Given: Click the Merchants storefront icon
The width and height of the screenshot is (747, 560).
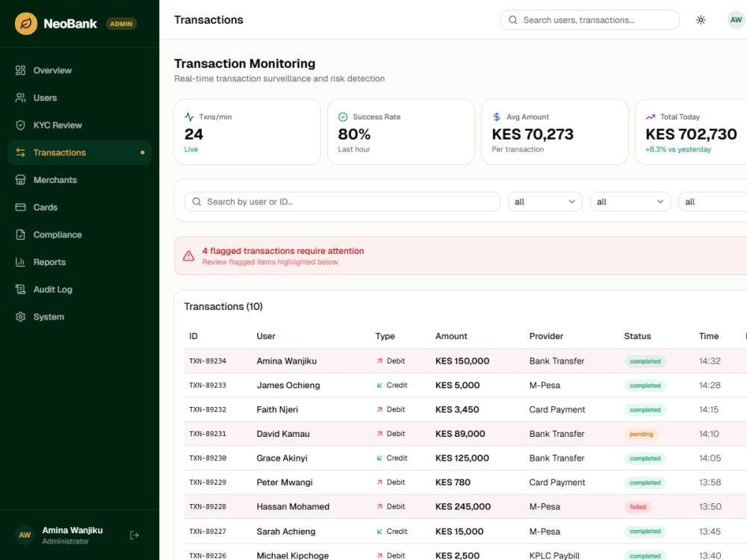Looking at the screenshot, I should (x=20, y=180).
